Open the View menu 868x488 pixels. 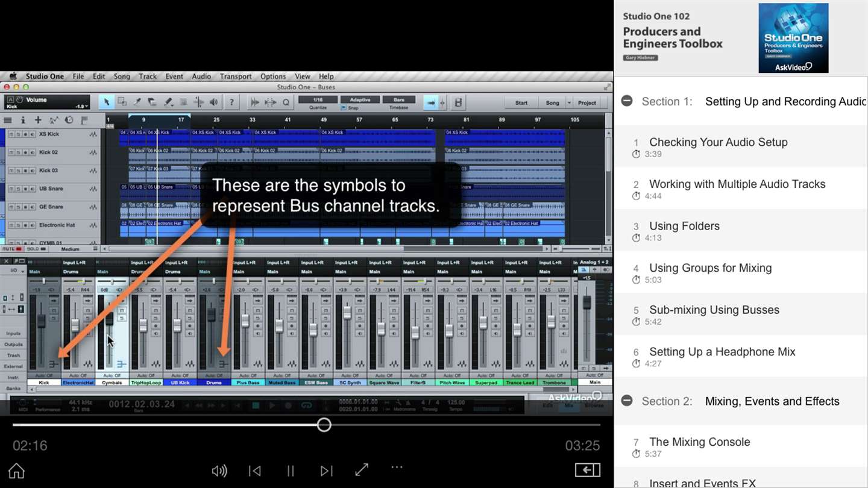(x=303, y=77)
